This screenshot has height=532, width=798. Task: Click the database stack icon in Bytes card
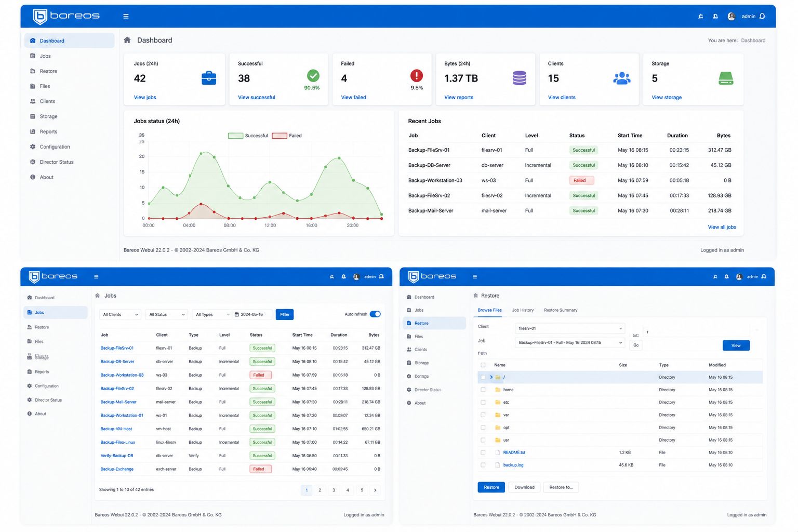(520, 78)
